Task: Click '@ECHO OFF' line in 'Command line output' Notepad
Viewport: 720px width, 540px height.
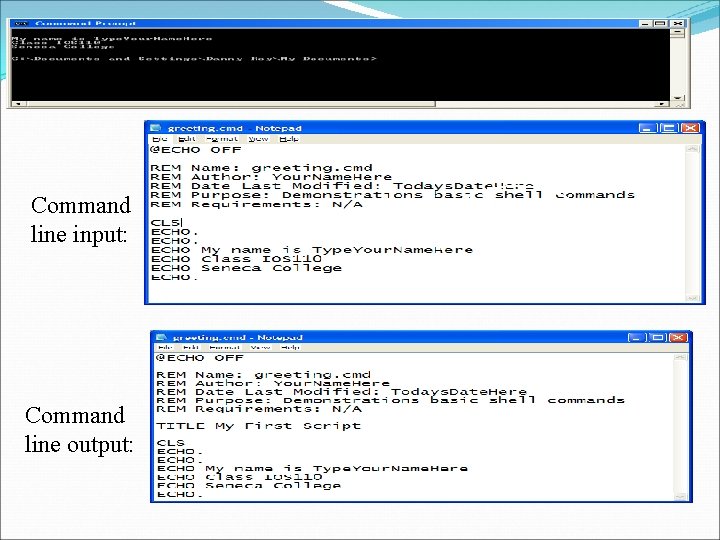Action: (200, 358)
